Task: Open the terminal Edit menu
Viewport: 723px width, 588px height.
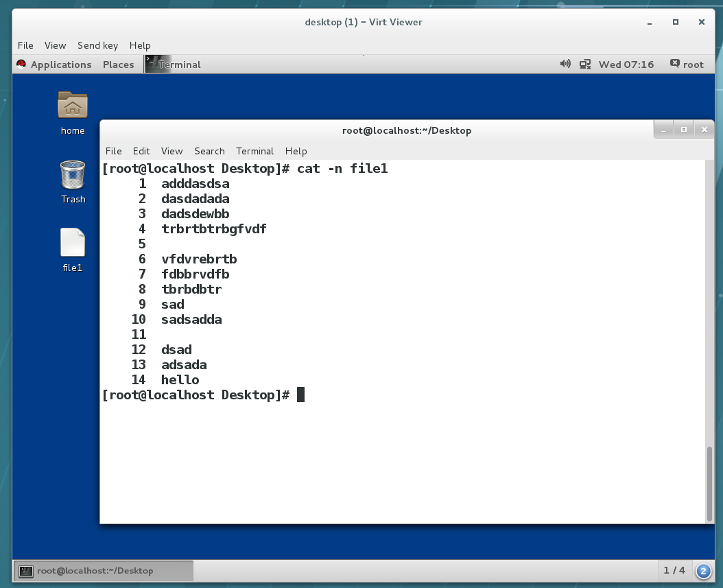Action: pyautogui.click(x=141, y=151)
